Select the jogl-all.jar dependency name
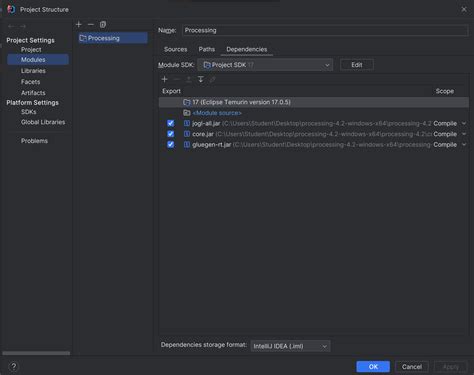This screenshot has width=474, height=375. (x=206, y=123)
